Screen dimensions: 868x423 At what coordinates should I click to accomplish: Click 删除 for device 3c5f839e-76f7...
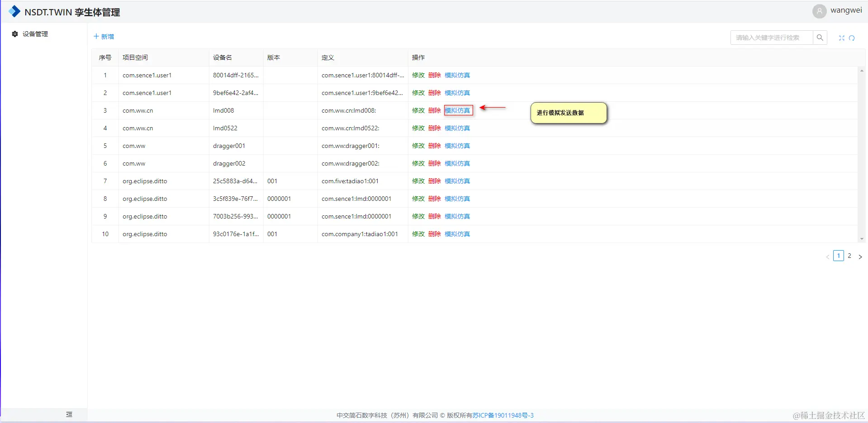tap(435, 199)
